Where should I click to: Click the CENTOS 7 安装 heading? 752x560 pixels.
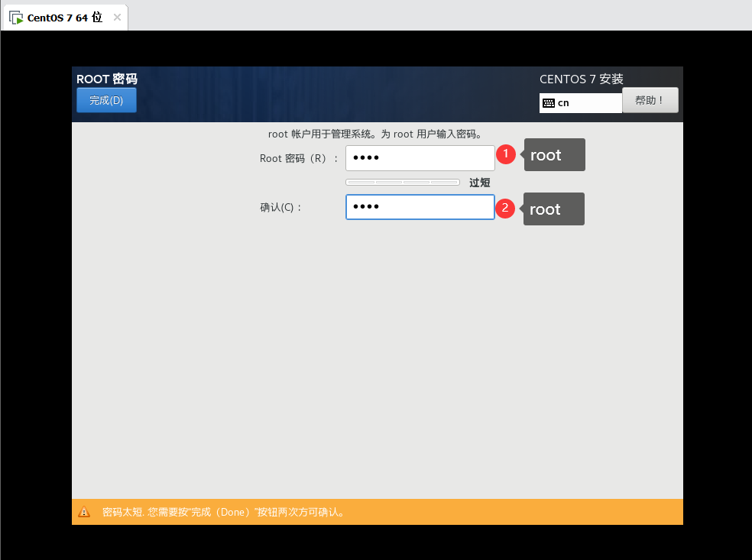[582, 79]
